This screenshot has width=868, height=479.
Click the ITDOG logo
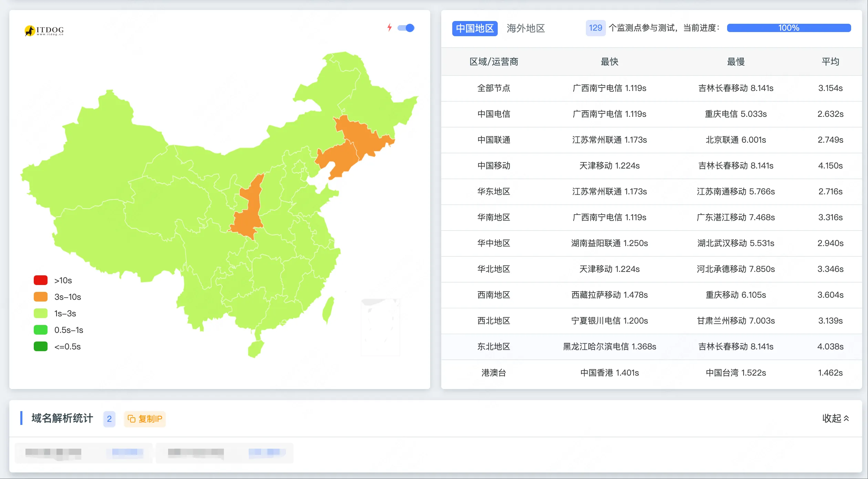(x=44, y=30)
